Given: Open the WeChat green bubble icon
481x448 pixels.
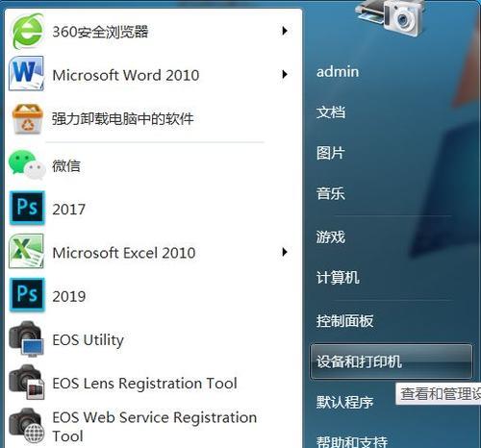Looking at the screenshot, I should [x=27, y=165].
